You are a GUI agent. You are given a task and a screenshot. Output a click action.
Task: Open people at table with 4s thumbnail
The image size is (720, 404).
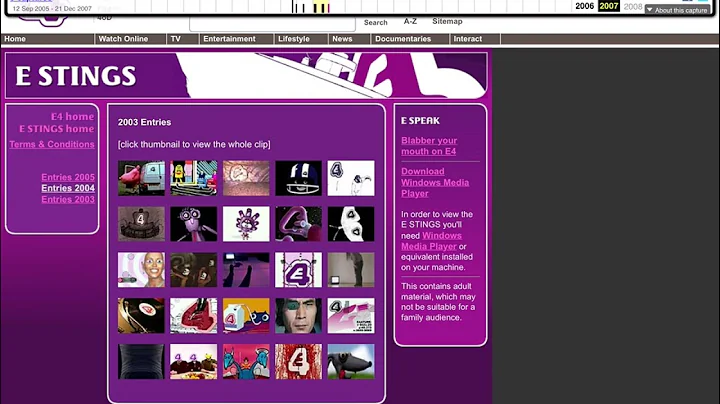[194, 362]
